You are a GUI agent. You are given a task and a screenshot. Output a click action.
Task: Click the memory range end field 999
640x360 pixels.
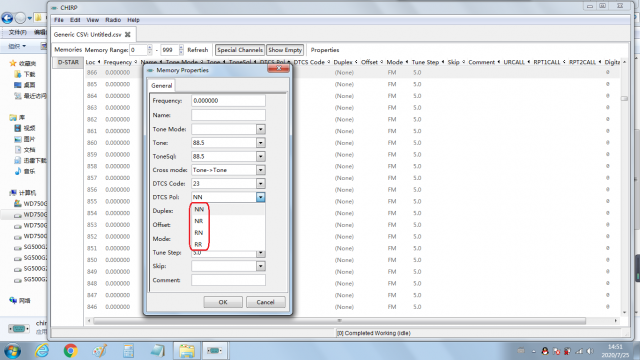[169, 50]
